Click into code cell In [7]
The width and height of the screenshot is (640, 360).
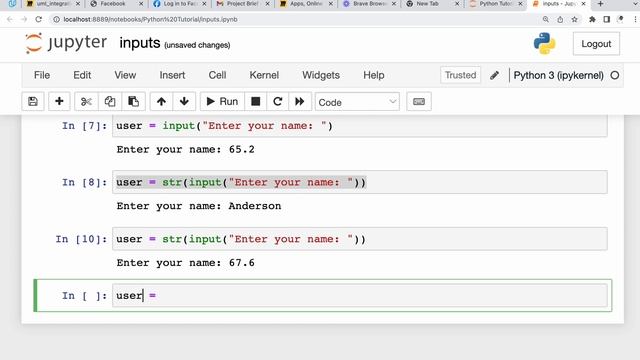coord(360,126)
